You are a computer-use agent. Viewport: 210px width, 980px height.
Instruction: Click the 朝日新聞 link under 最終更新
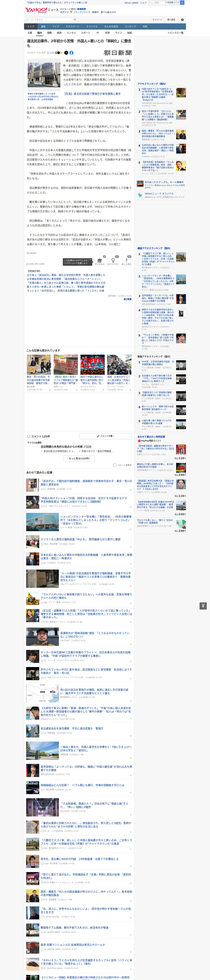127,299
